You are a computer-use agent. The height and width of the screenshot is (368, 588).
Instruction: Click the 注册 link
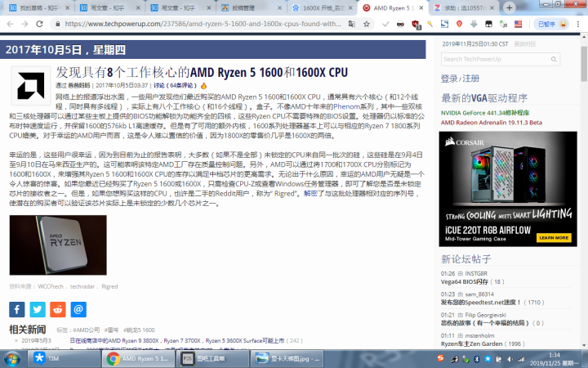pyautogui.click(x=470, y=79)
